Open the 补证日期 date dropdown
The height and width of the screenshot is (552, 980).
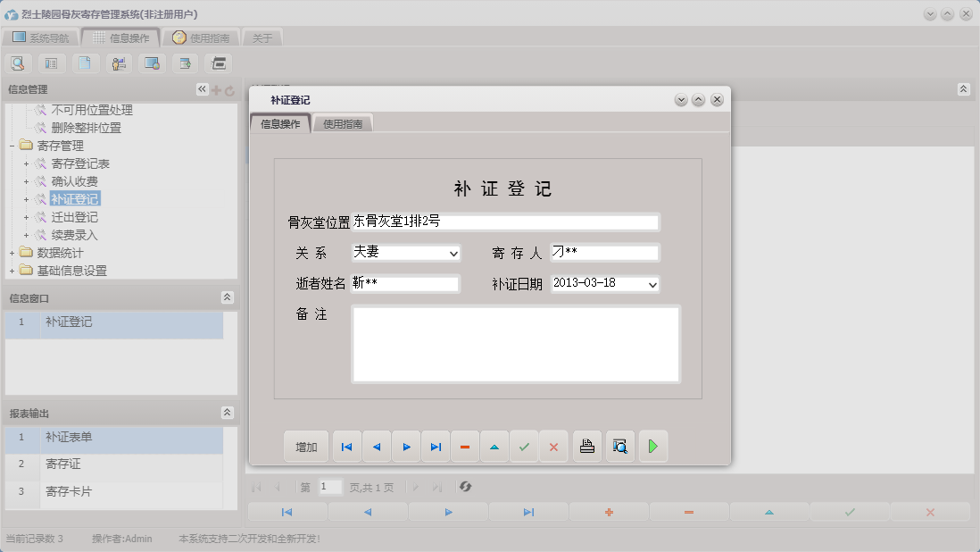[x=651, y=282]
